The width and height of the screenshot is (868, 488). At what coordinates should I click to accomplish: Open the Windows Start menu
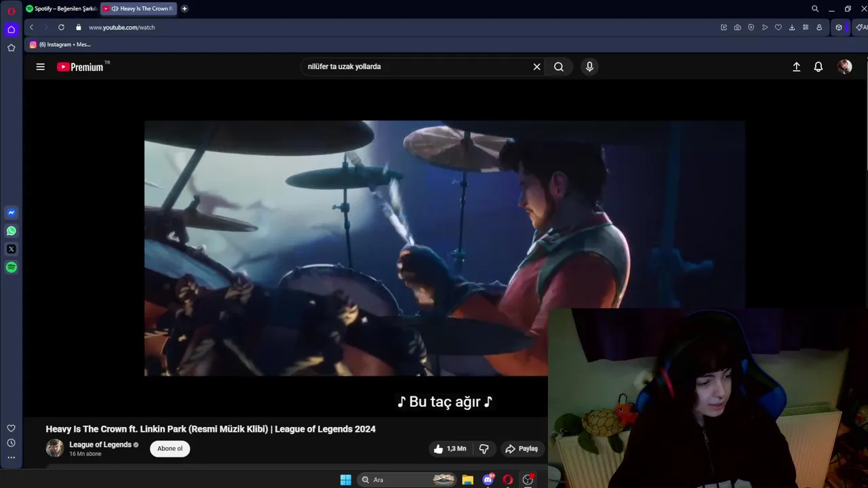(x=345, y=480)
